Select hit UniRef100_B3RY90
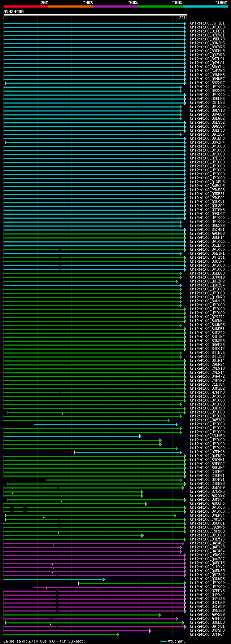Image resolution: width=231 pixels, height=644 pixels. (207, 408)
